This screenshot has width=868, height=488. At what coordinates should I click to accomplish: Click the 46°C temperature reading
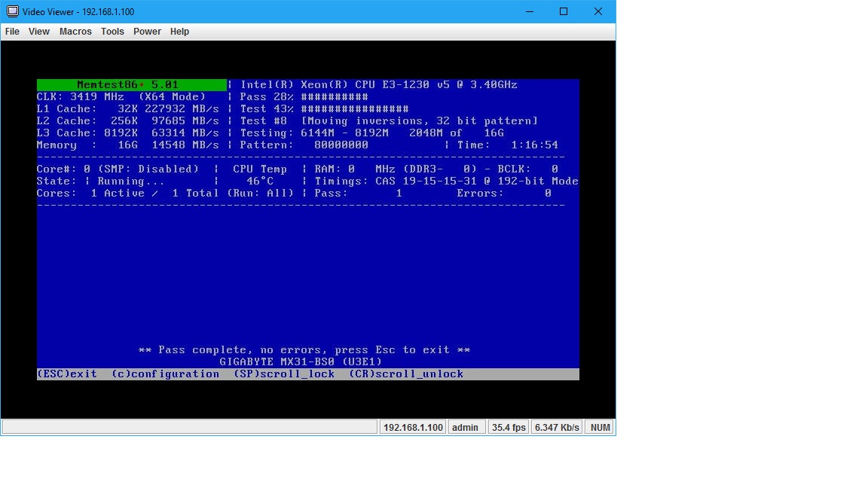coord(260,181)
